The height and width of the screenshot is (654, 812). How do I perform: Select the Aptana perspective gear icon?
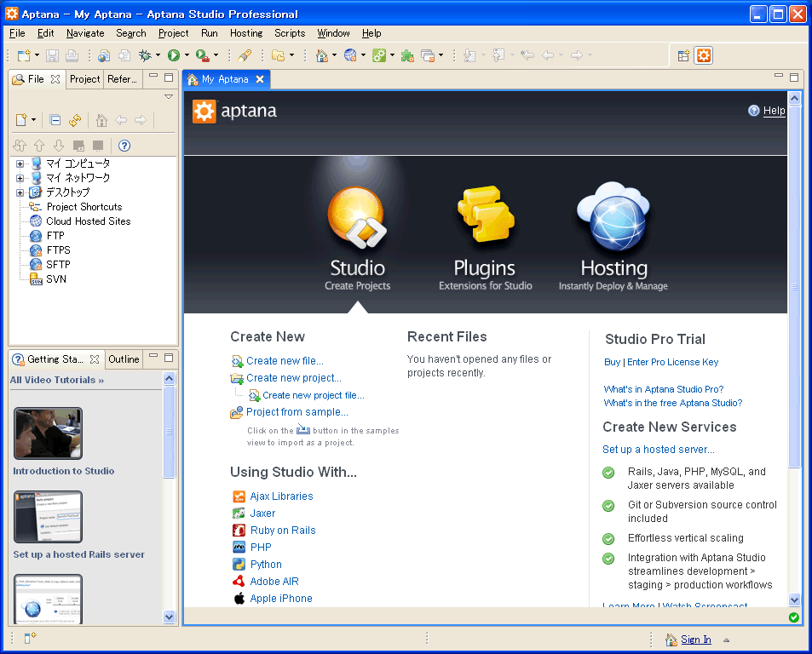704,55
